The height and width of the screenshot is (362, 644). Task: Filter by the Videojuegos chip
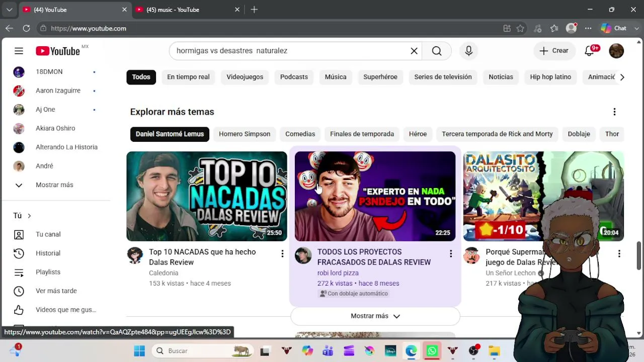[x=245, y=77]
